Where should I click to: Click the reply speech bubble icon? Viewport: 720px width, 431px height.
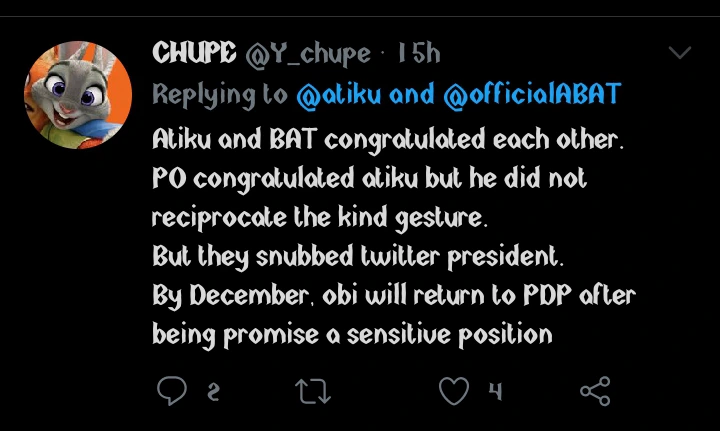171,391
